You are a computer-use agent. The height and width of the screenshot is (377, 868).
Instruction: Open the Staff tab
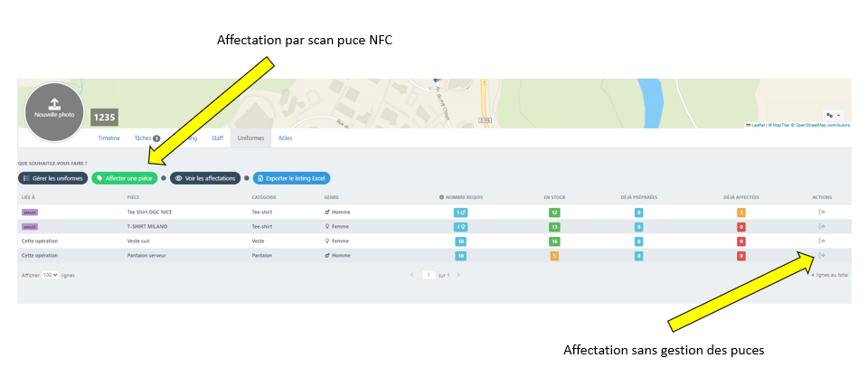pyautogui.click(x=217, y=138)
